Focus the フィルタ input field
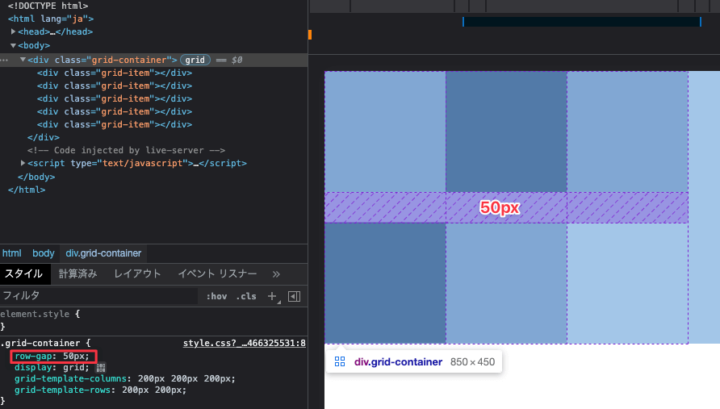 (x=99, y=296)
